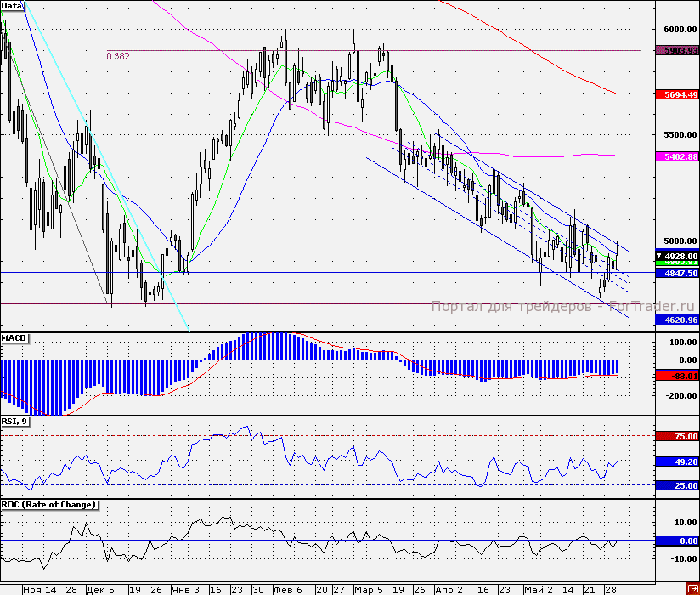Viewport: 700px width, 595px height.
Task: Click the red 5694.49 moving average tag
Action: (x=677, y=94)
